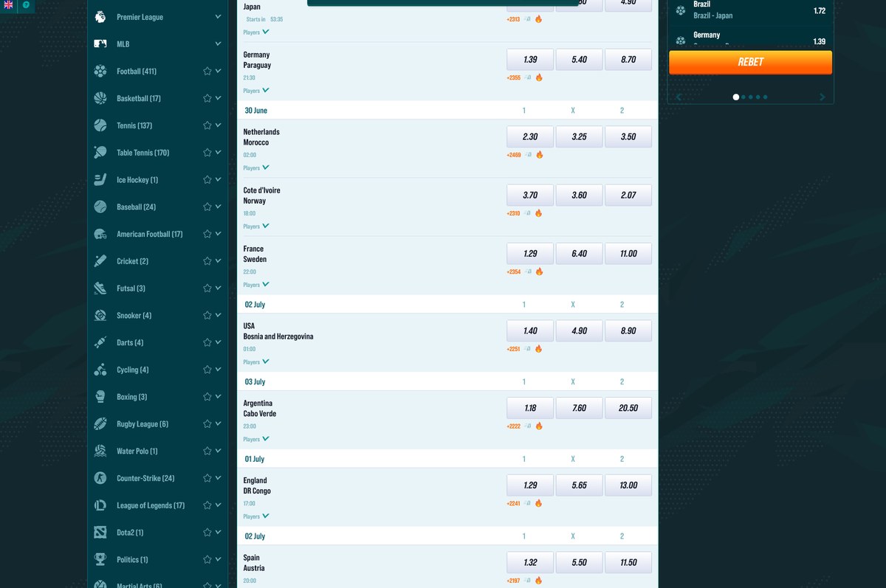
Task: Expand the Darts category chevron
Action: coord(218,342)
